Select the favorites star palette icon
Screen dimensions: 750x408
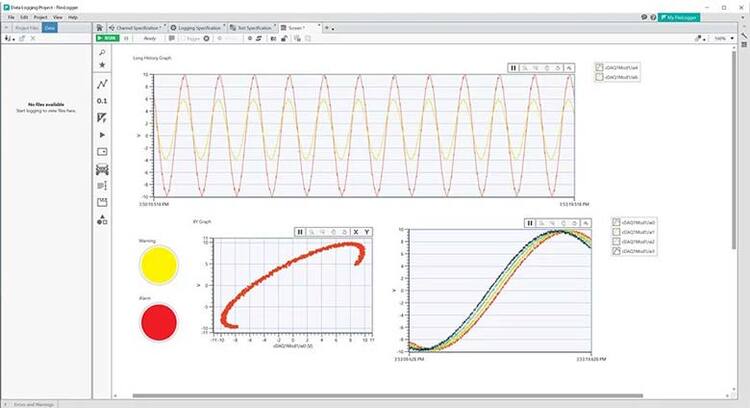click(102, 64)
